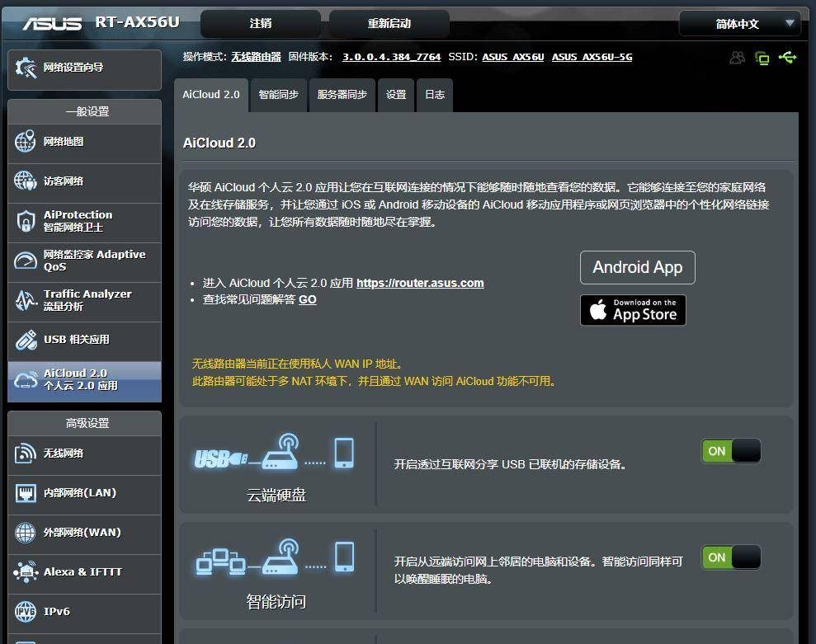
Task: Open USB 相关应用 in the sidebar
Action: pyautogui.click(x=83, y=339)
